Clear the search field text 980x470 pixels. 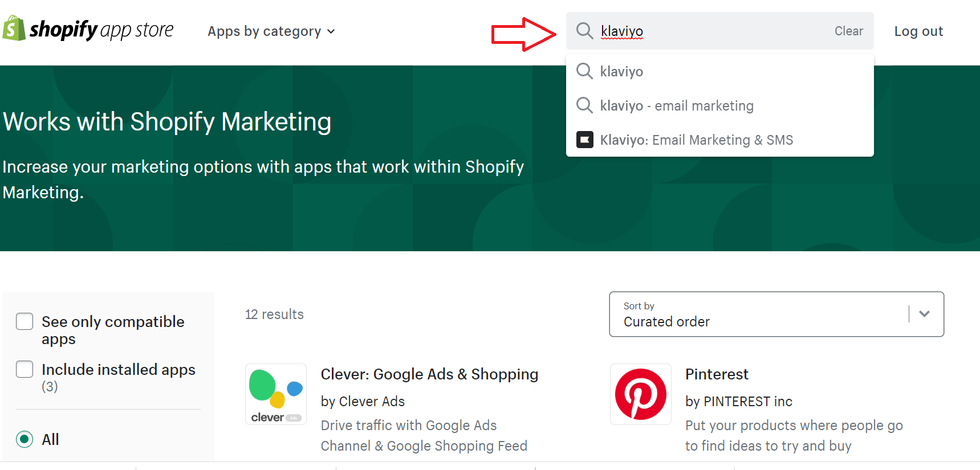click(849, 31)
